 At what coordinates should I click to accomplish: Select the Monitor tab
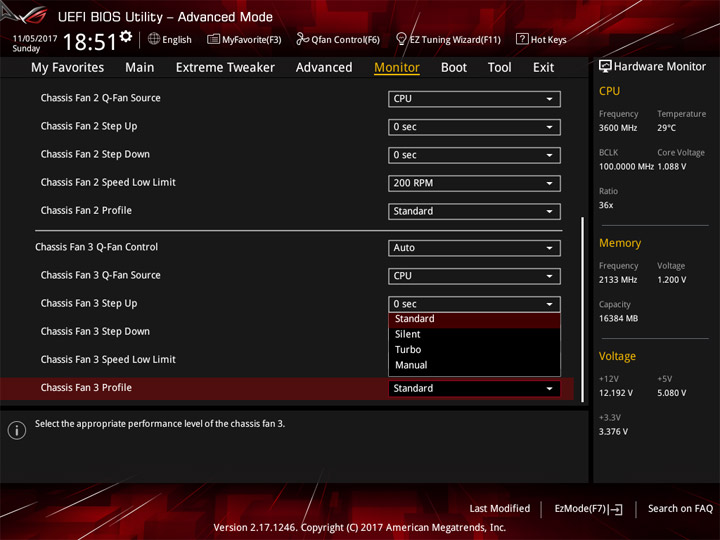(397, 68)
